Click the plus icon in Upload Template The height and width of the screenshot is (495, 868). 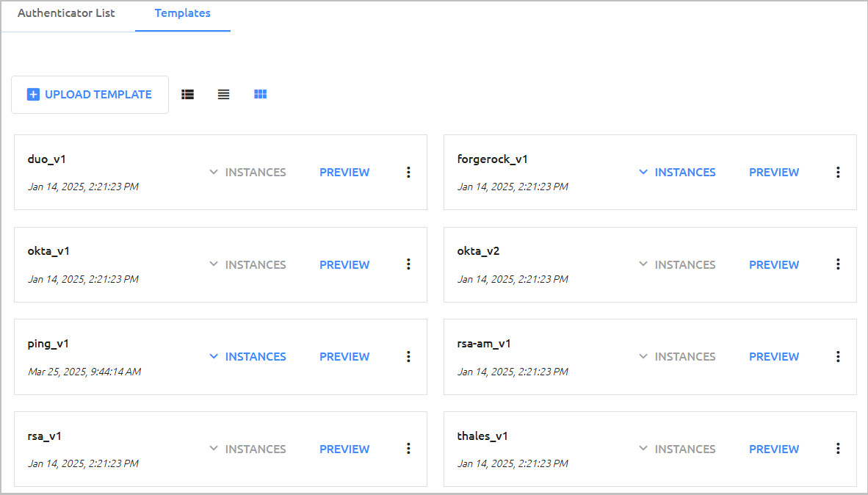[33, 95]
